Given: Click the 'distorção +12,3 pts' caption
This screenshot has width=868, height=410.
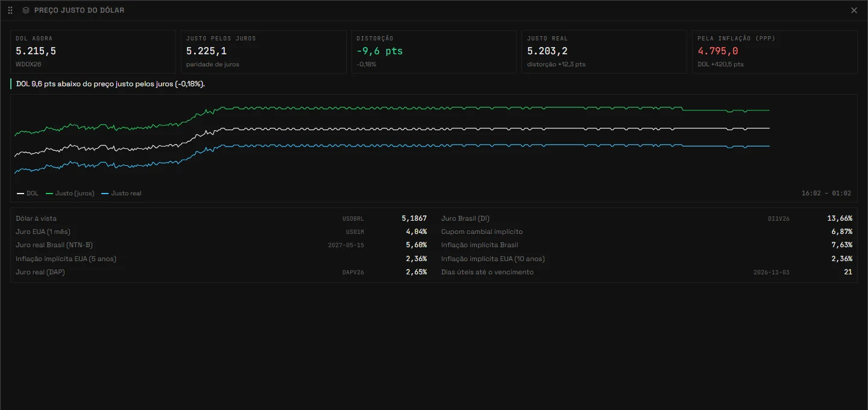Looking at the screenshot, I should point(556,64).
